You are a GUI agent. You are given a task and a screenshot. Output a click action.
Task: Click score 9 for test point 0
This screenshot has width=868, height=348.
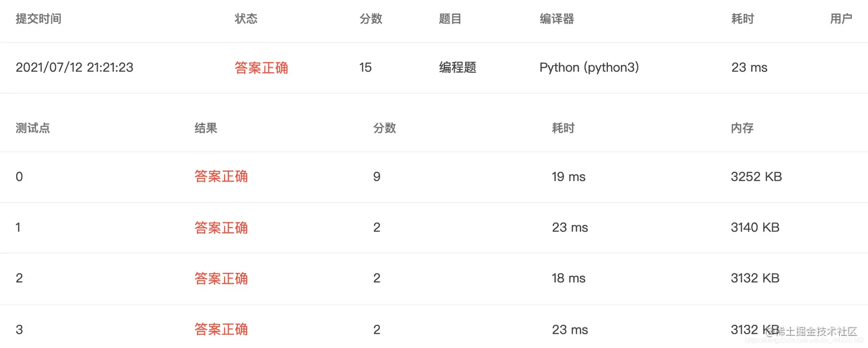click(377, 177)
